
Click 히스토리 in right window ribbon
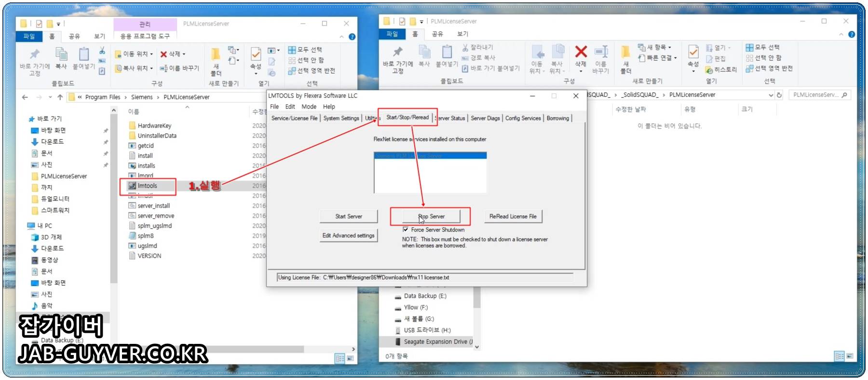point(721,70)
